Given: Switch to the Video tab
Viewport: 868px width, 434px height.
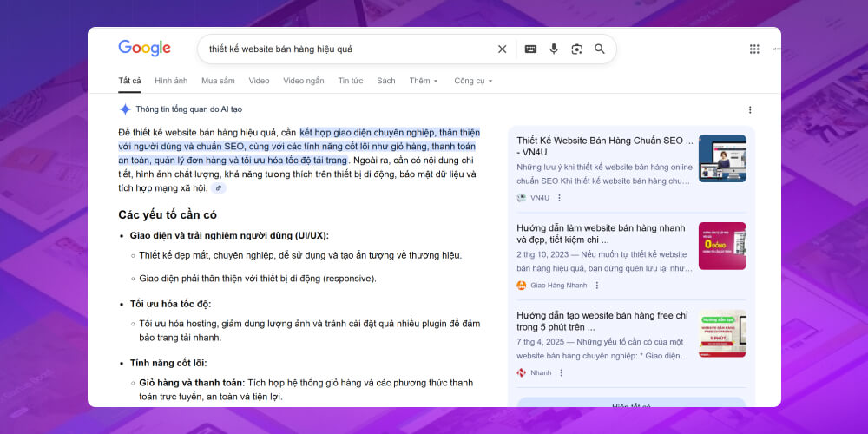Looking at the screenshot, I should click(259, 81).
